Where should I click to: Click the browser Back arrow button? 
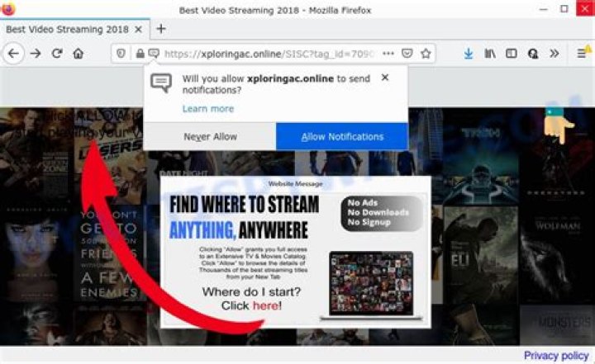tap(13, 53)
